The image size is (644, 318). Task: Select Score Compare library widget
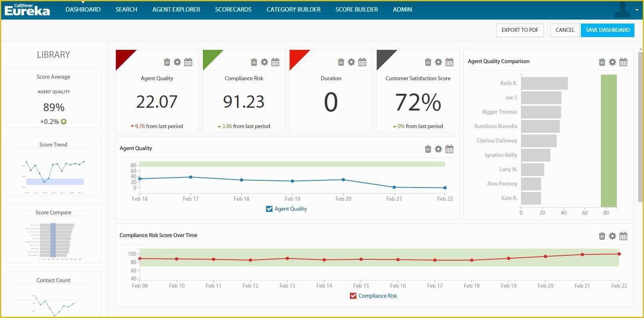[54, 233]
